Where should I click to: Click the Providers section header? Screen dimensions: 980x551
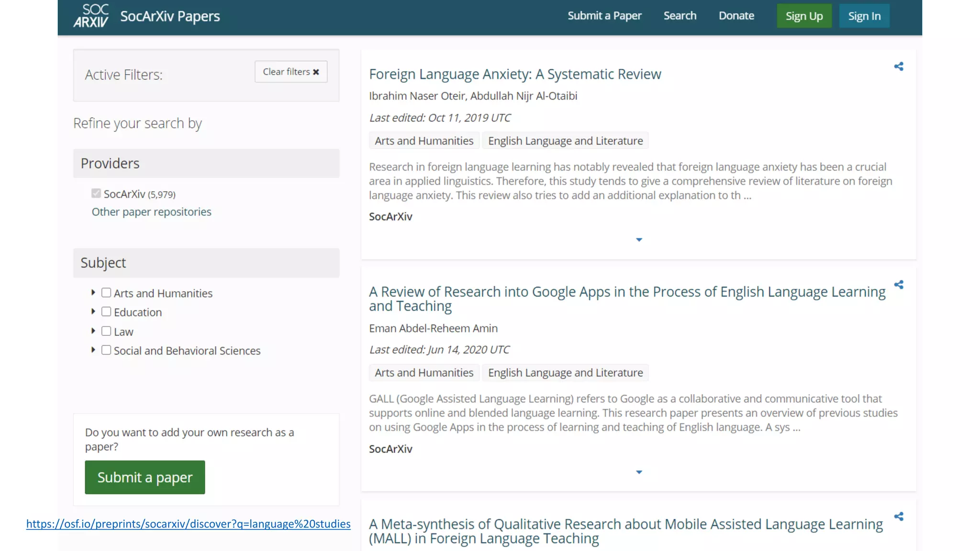coord(206,164)
